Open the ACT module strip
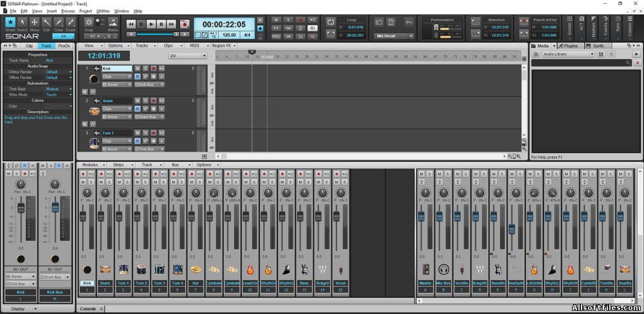644x314 pixels. (x=582, y=28)
